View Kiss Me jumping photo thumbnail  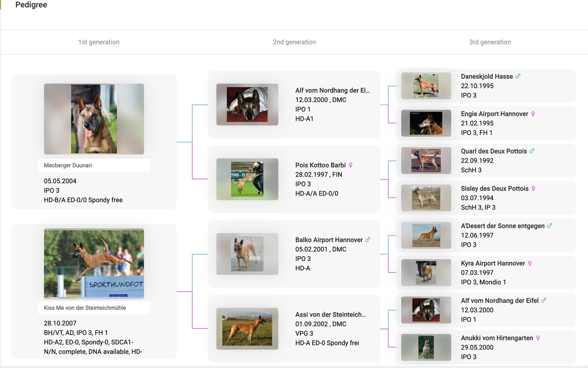(94, 263)
